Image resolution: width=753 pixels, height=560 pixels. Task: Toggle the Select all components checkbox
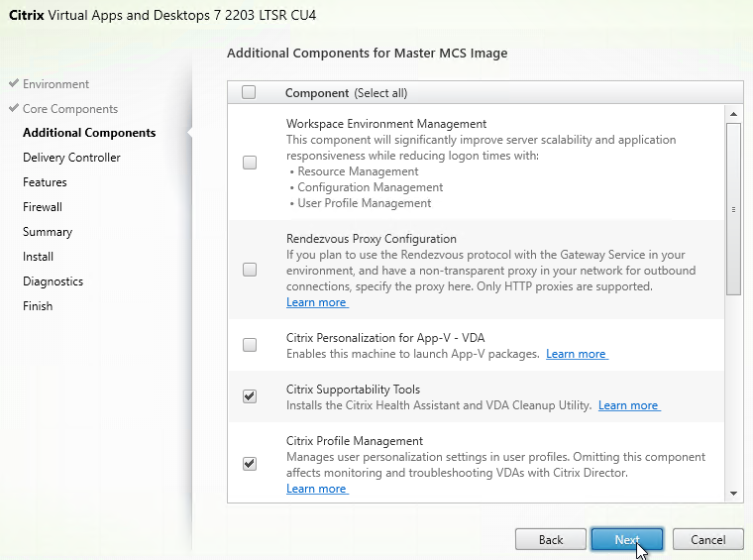[x=249, y=92]
